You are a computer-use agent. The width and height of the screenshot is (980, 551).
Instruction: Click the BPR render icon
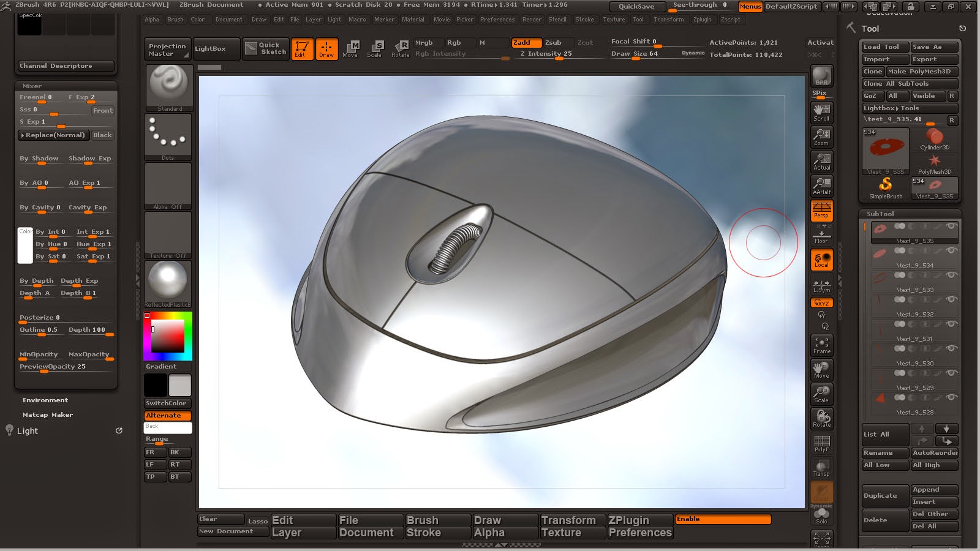point(821,77)
